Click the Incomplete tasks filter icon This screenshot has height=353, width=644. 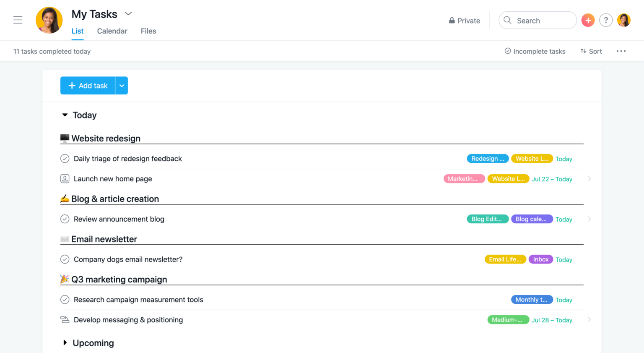click(x=507, y=51)
